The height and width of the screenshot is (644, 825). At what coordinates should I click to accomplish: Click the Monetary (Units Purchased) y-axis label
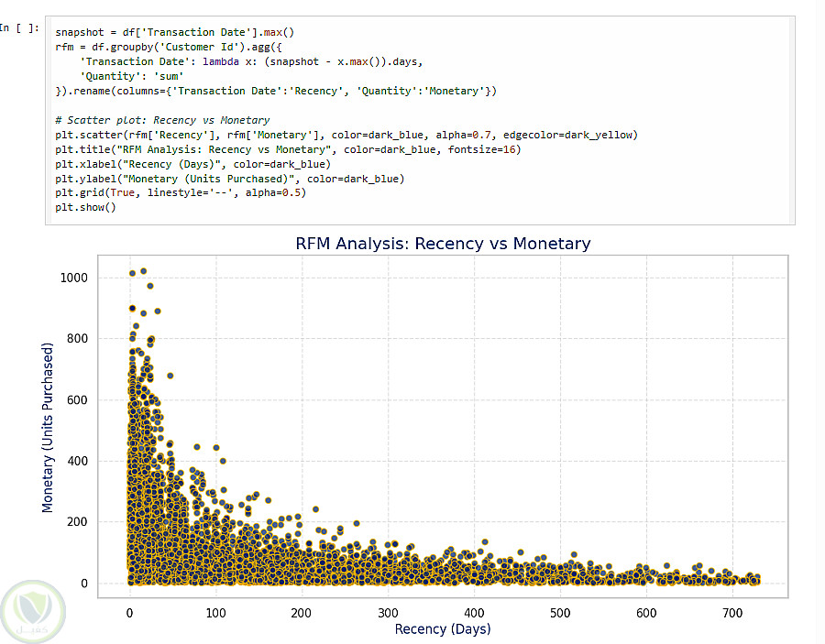[48, 428]
